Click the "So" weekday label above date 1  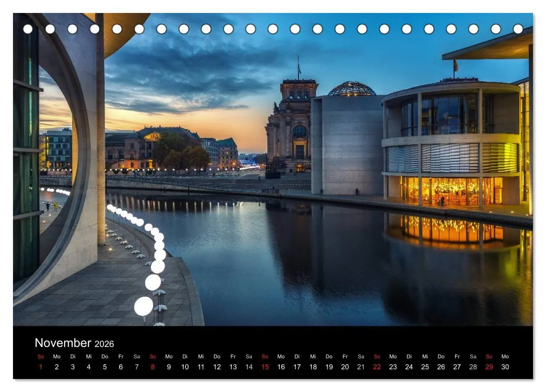pos(41,356)
